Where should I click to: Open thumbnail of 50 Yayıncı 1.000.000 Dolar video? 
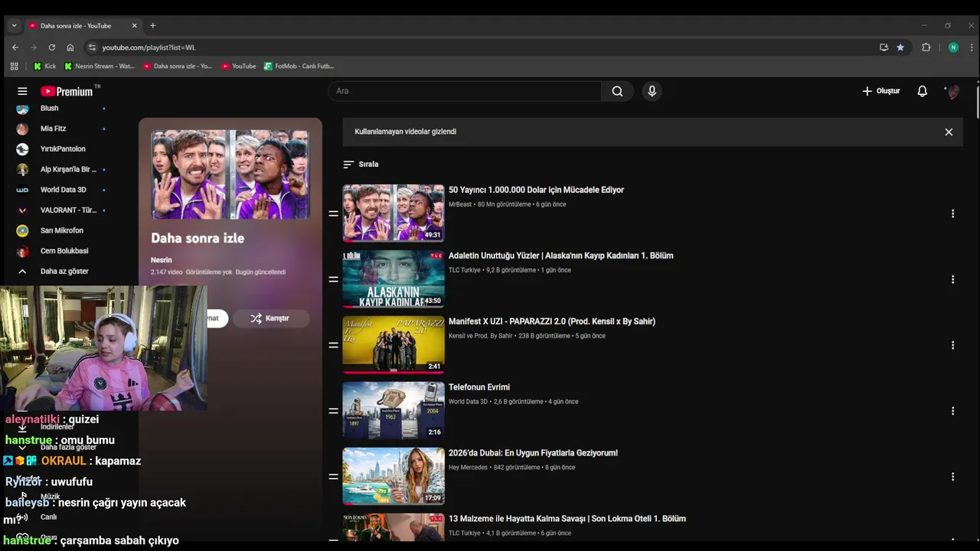[x=394, y=213]
